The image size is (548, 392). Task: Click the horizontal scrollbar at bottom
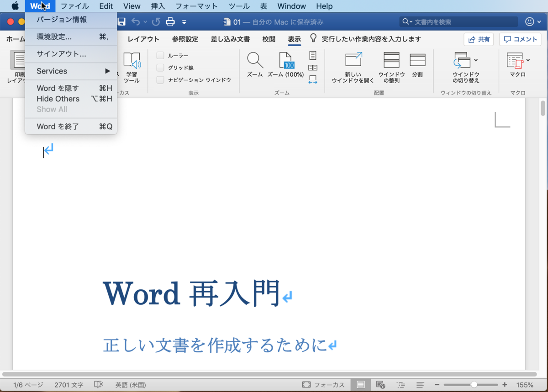(269, 374)
